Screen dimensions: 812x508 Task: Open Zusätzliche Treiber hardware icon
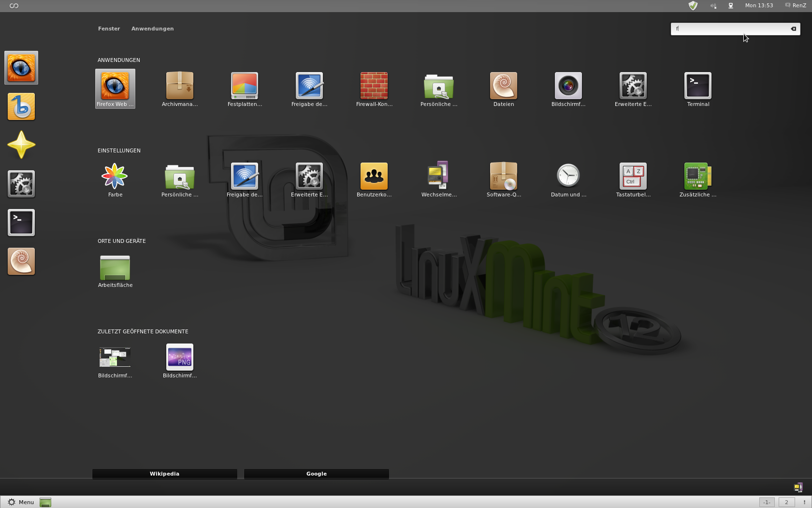pyautogui.click(x=698, y=179)
